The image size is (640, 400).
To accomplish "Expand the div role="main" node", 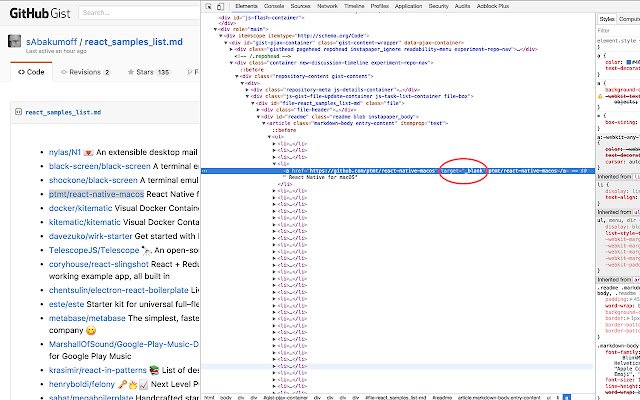I will pos(216,29).
